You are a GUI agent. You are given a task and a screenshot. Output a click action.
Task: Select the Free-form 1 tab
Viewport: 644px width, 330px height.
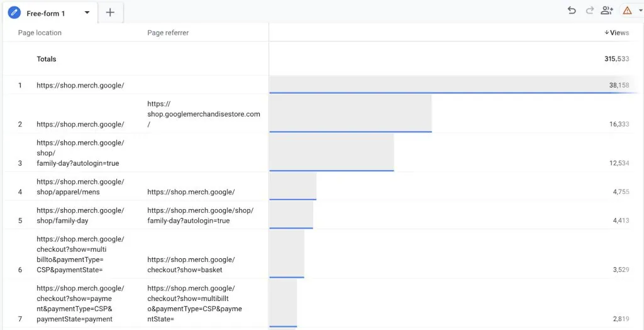point(50,13)
